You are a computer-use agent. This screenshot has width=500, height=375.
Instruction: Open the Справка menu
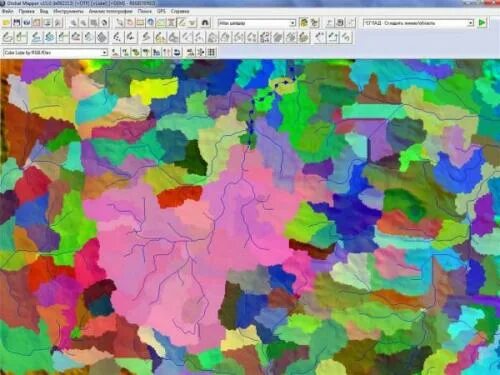tap(180, 11)
